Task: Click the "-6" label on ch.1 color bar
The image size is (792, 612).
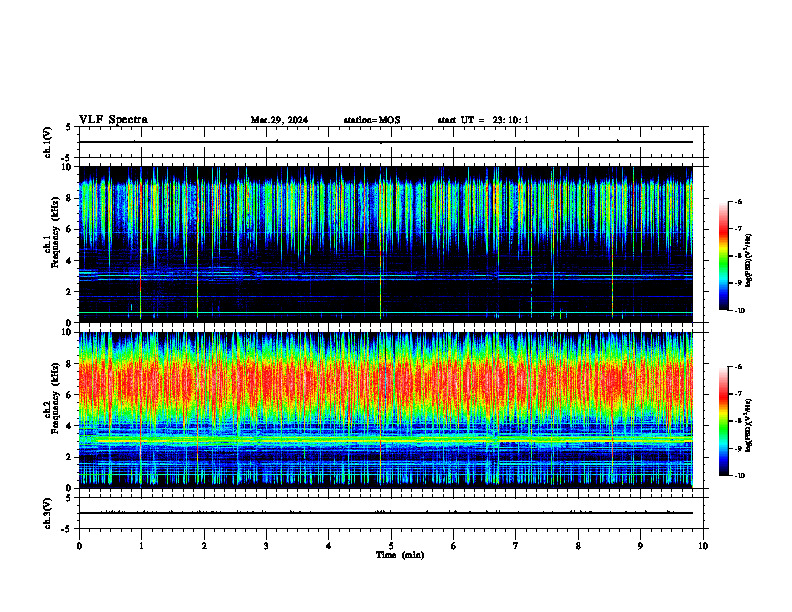Action: click(738, 201)
